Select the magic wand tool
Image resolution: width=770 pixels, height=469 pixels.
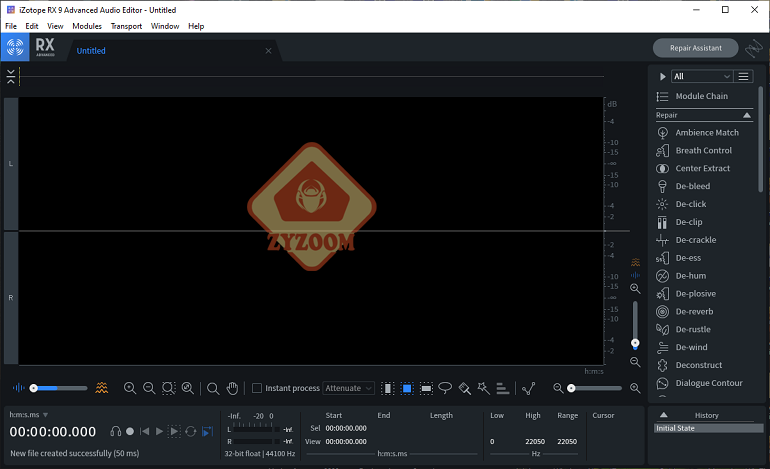(x=484, y=388)
